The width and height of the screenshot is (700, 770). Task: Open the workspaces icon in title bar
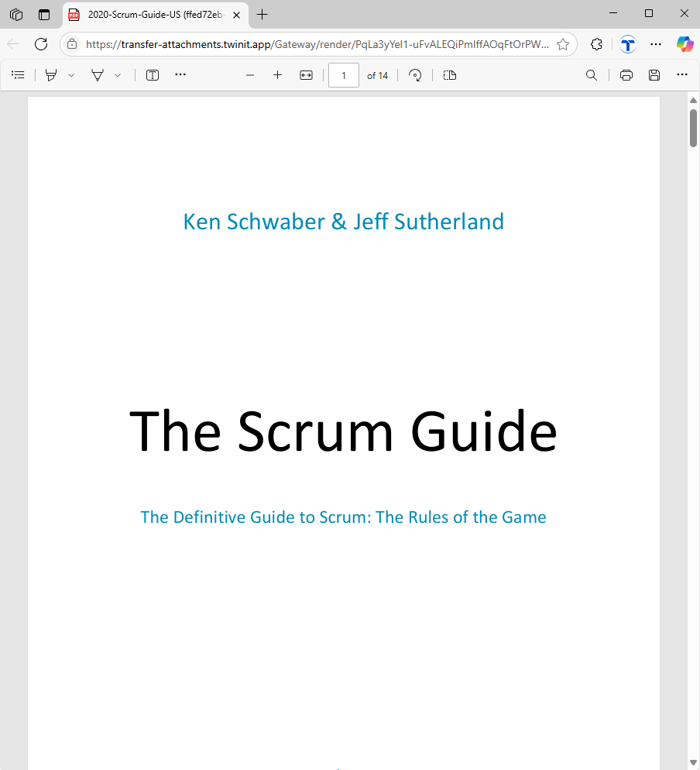point(16,15)
